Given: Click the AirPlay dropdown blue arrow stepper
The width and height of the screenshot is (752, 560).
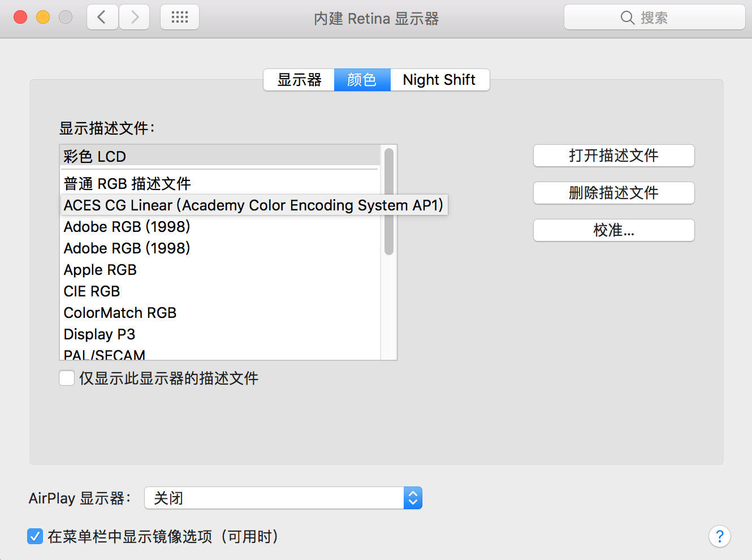Looking at the screenshot, I should coord(413,498).
